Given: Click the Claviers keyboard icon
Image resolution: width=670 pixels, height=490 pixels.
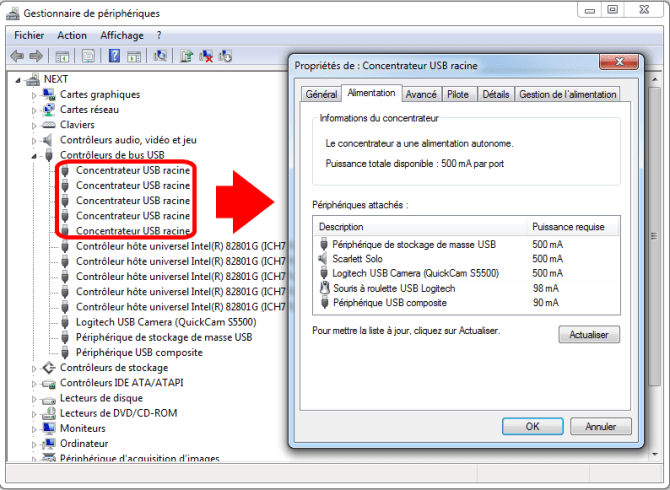Looking at the screenshot, I should (49, 125).
